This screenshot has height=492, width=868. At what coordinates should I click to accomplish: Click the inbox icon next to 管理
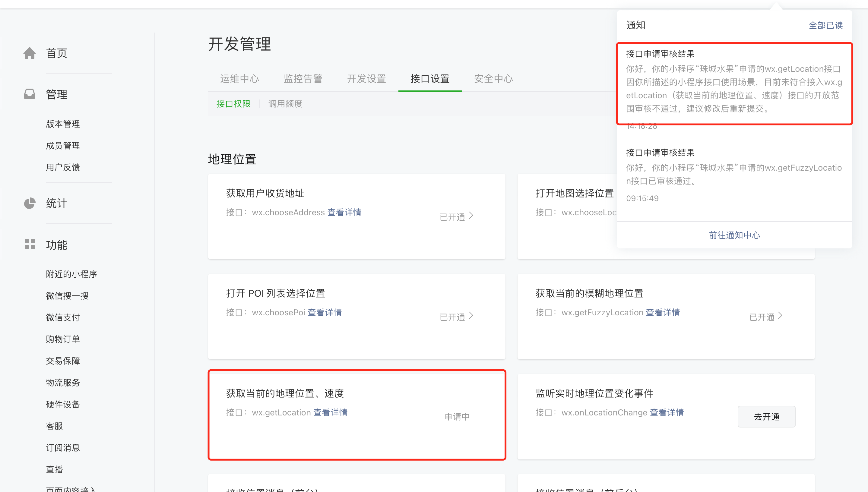tap(30, 94)
